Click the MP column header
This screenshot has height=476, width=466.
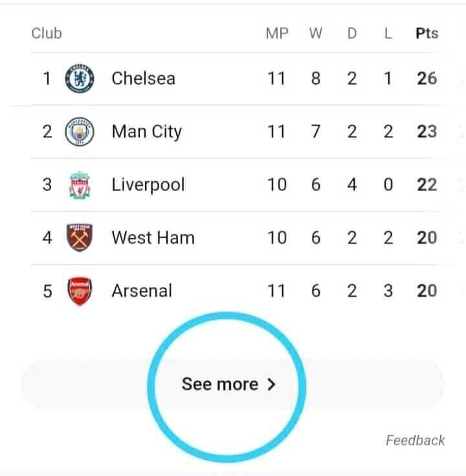pyautogui.click(x=277, y=34)
